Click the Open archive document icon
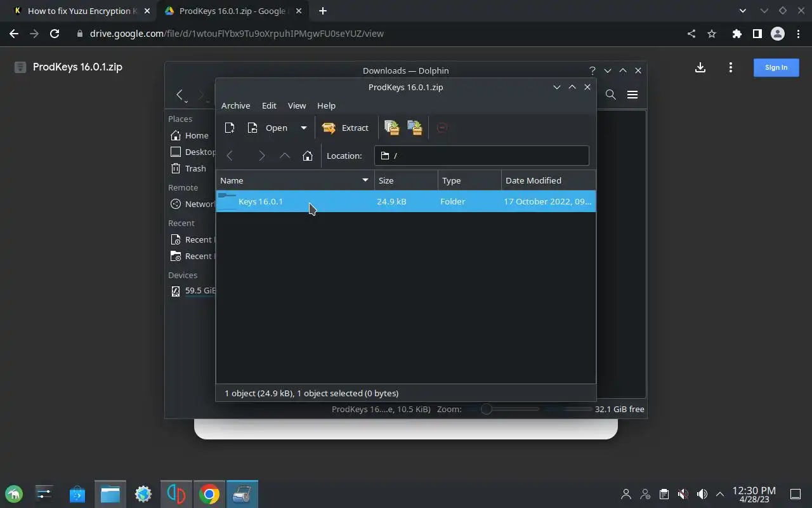This screenshot has width=812, height=508. tap(252, 128)
